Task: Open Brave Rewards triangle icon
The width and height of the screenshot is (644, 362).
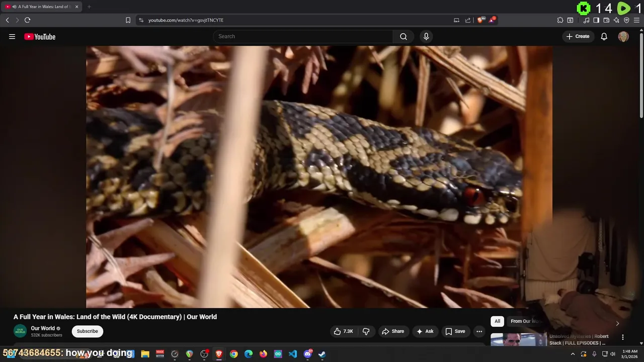Action: pyautogui.click(x=493, y=20)
